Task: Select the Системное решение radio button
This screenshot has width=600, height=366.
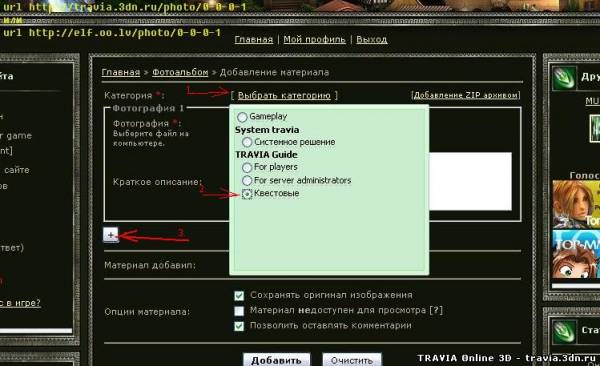Action: pyautogui.click(x=247, y=142)
